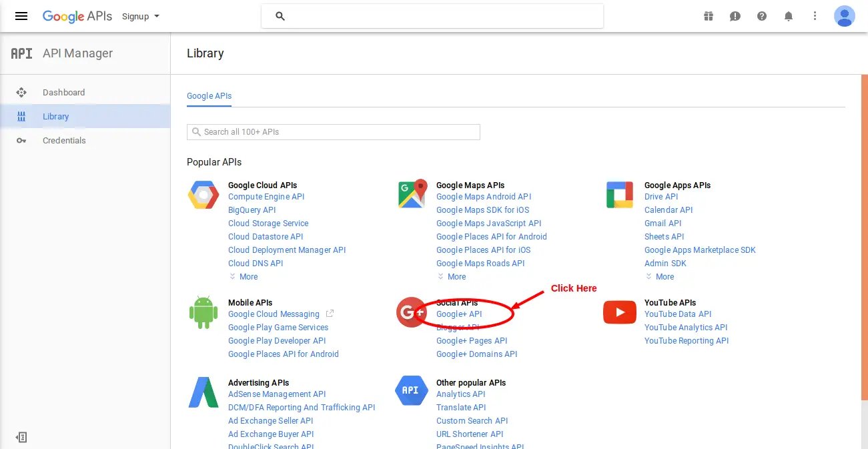Screen dimensions: 868x449
Task: Collapse the sidebar with bottom-left icon
Action: (x=21, y=437)
